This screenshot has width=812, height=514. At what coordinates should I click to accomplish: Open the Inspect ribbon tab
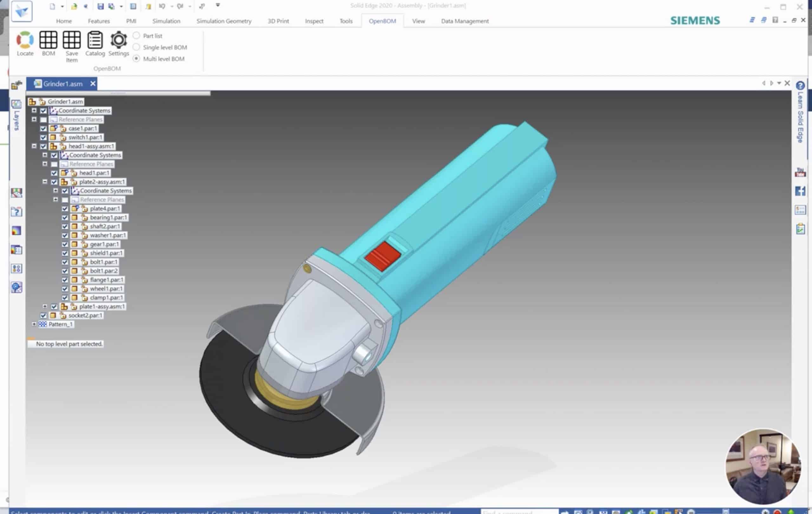[314, 21]
